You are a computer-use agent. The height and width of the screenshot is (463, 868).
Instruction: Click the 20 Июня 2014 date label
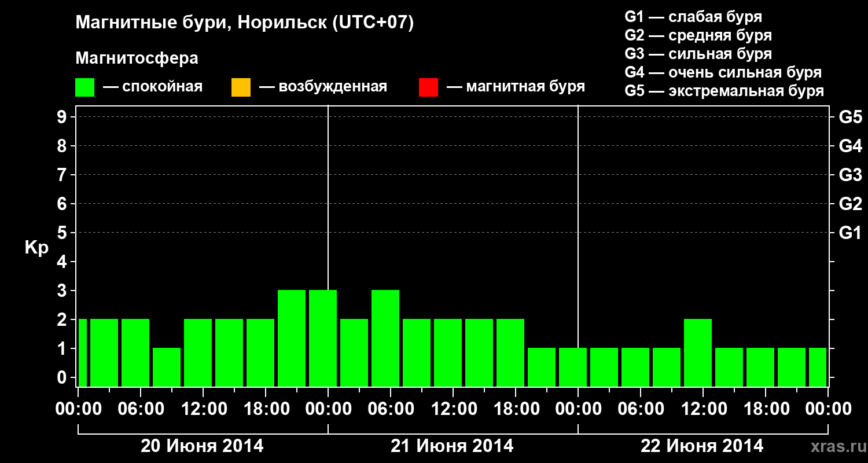tap(202, 446)
